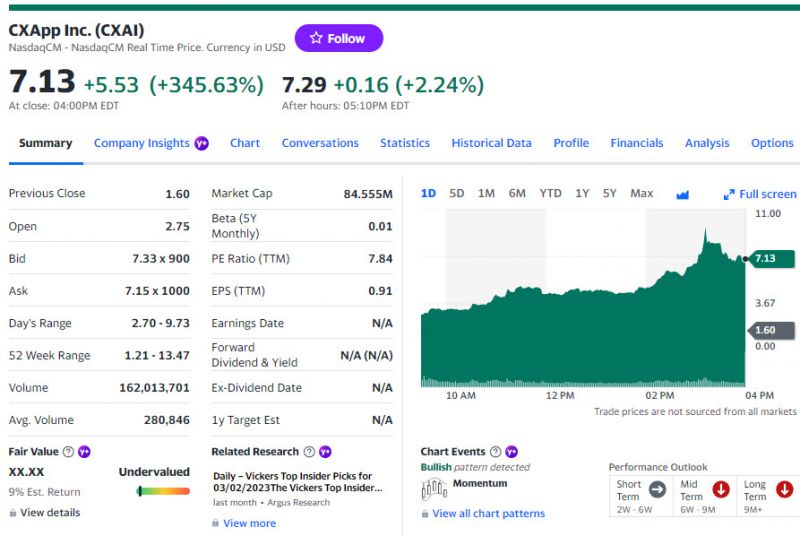800x536 pixels.
Task: Open the Summary tab
Action: tap(45, 143)
